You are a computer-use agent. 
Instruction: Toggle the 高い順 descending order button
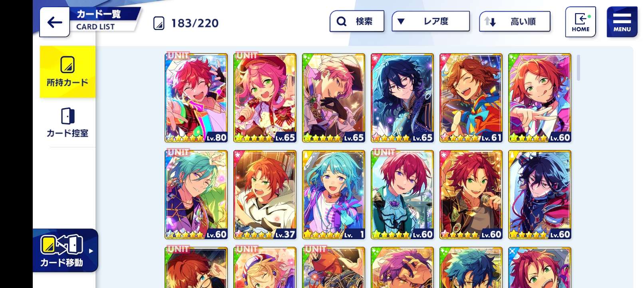coord(515,22)
